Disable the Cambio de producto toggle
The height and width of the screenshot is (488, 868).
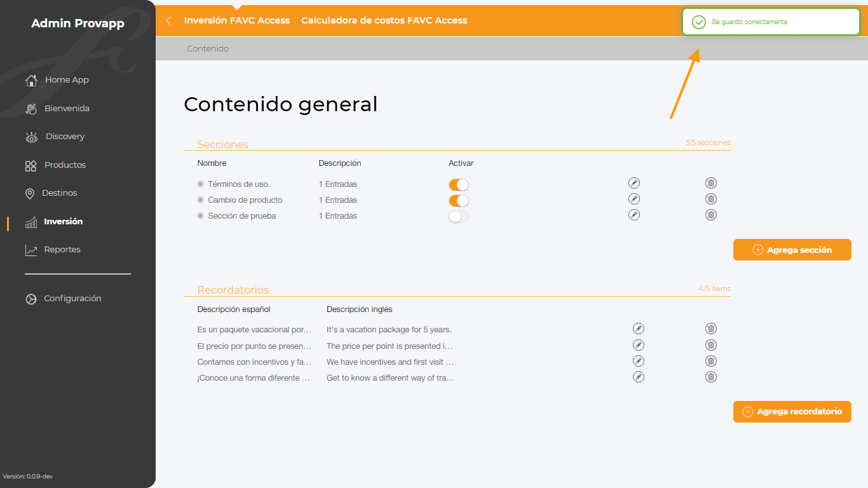[x=459, y=201]
